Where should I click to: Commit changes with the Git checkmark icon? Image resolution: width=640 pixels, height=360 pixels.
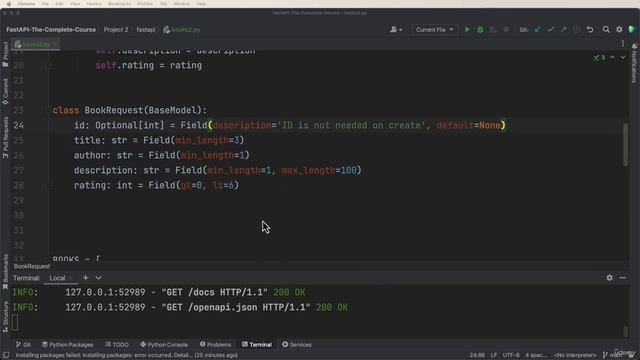point(551,29)
